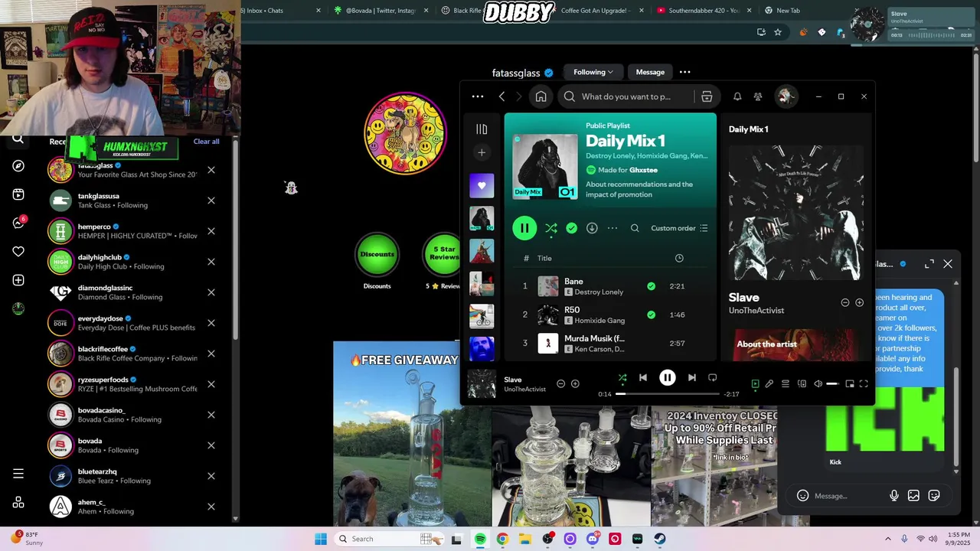Open the Browse icon beside search
The width and height of the screenshot is (980, 551).
coord(707,96)
